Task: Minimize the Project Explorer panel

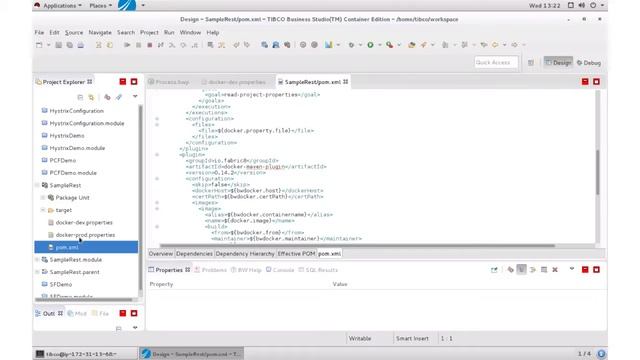Action: 123,82
